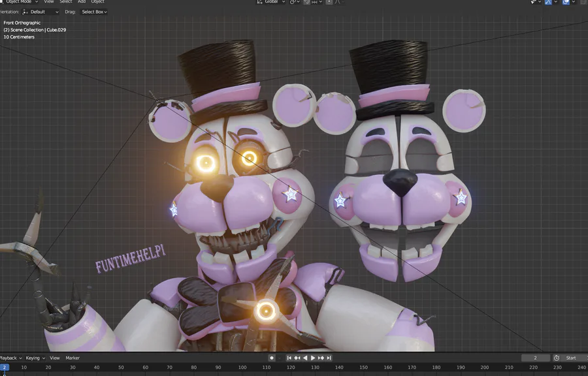Open the Object Mode selector
This screenshot has height=376, width=588.
pyautogui.click(x=20, y=2)
